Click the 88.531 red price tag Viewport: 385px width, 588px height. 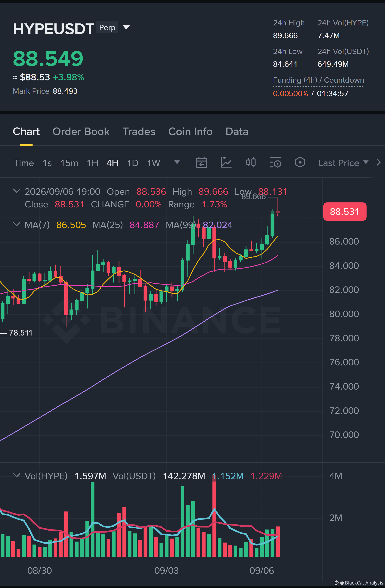[345, 212]
